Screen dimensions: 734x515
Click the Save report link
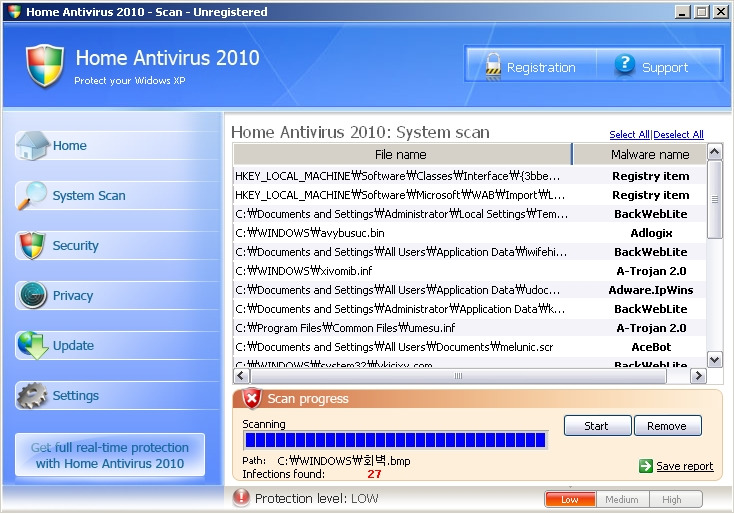(684, 466)
